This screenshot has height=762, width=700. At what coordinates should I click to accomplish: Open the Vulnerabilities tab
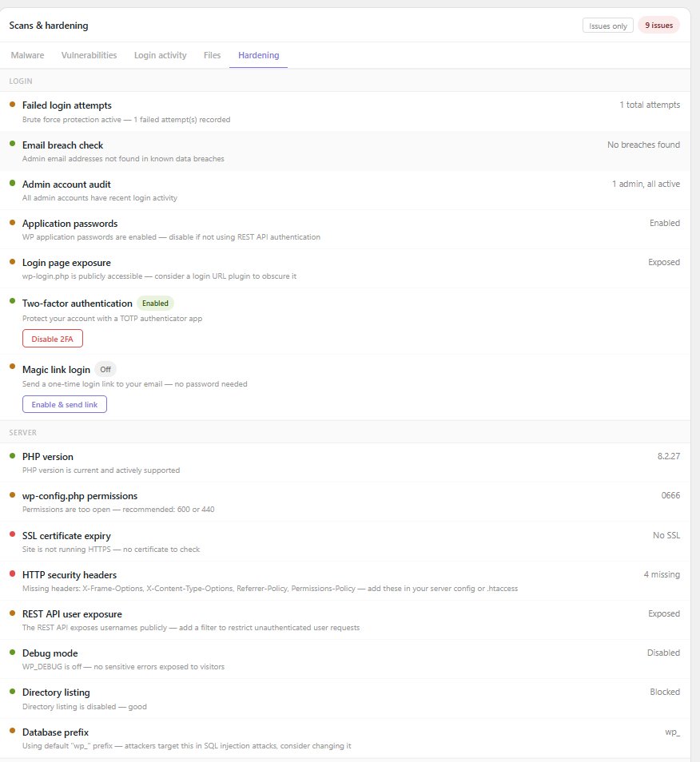pyautogui.click(x=89, y=55)
